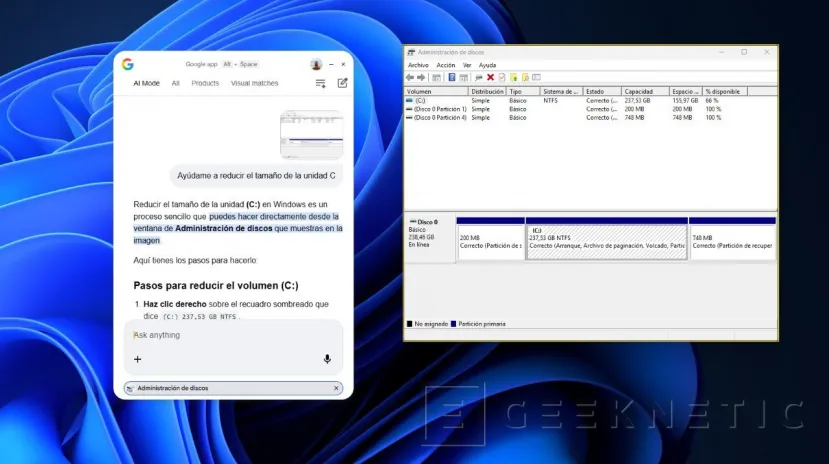Viewport: 829px width, 464px height.
Task: Click the Volumen column header
Action: point(437,91)
